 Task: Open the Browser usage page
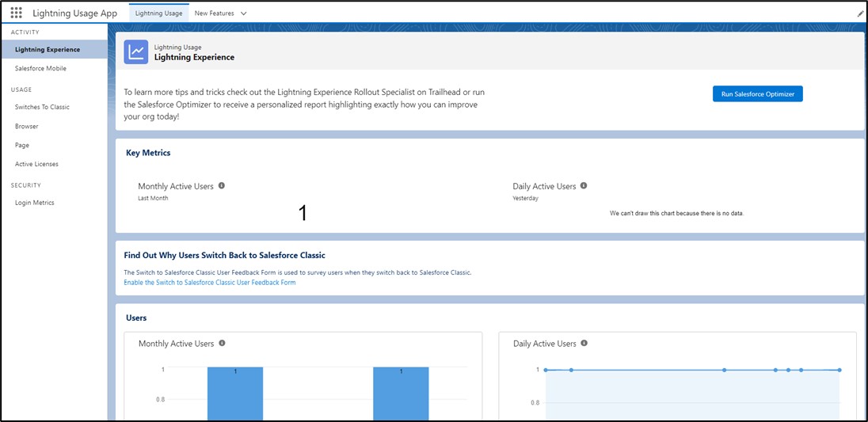[x=27, y=126]
